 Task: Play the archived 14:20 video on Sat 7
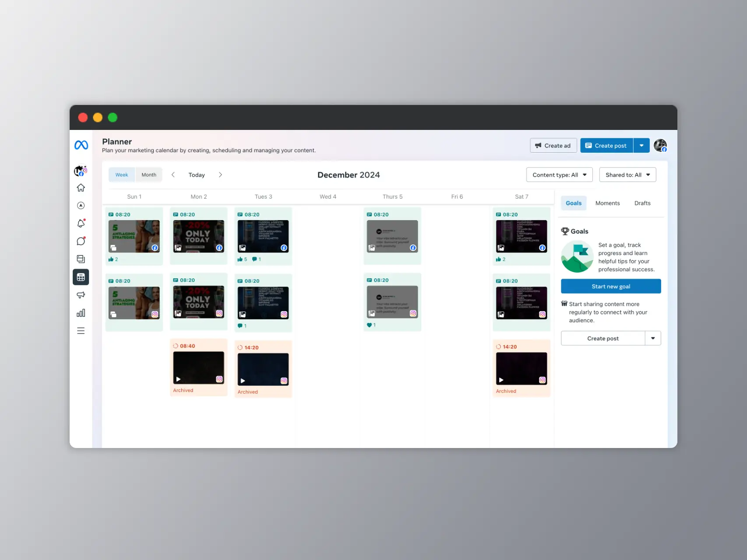tap(521, 368)
